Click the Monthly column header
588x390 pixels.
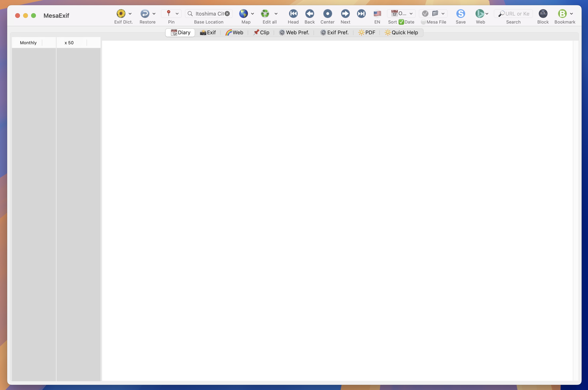tap(28, 42)
